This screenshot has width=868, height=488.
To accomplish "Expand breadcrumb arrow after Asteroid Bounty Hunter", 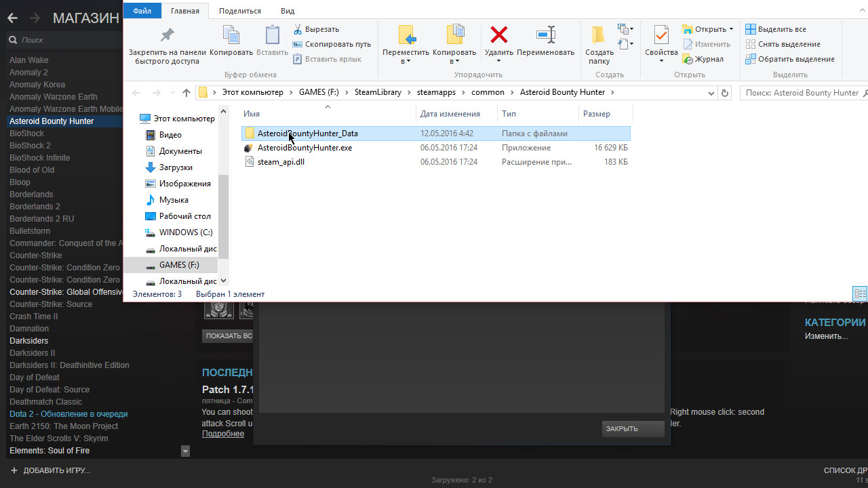I will click(x=612, y=93).
